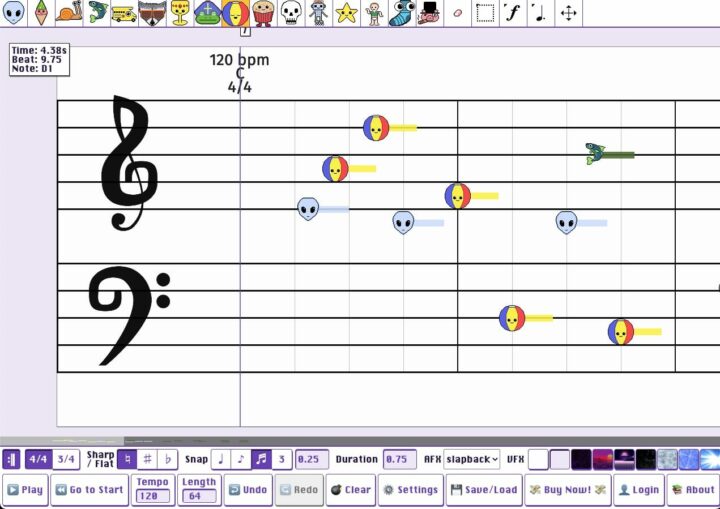
Task: Click the Go to Start button
Action: tap(90, 490)
